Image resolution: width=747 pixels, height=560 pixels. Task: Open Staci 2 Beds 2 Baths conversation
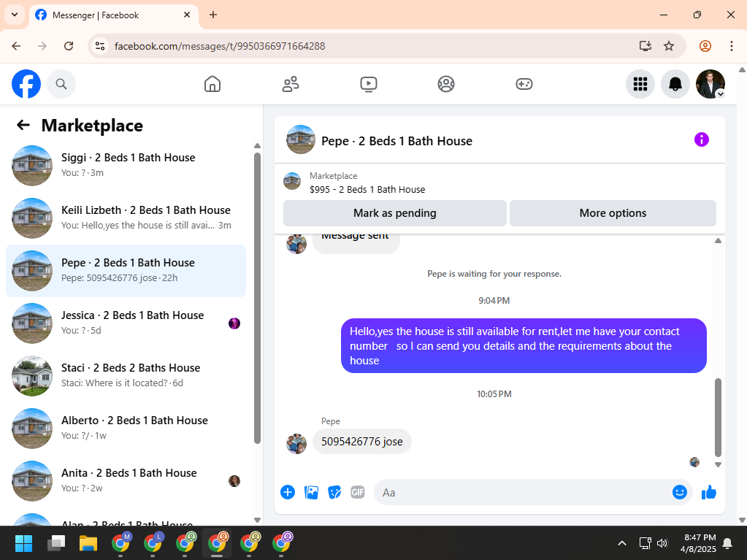(x=126, y=376)
